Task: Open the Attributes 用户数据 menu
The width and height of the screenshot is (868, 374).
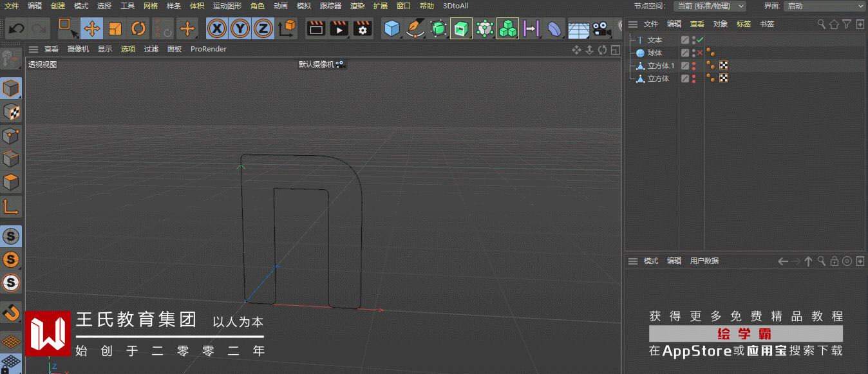Action: point(704,261)
